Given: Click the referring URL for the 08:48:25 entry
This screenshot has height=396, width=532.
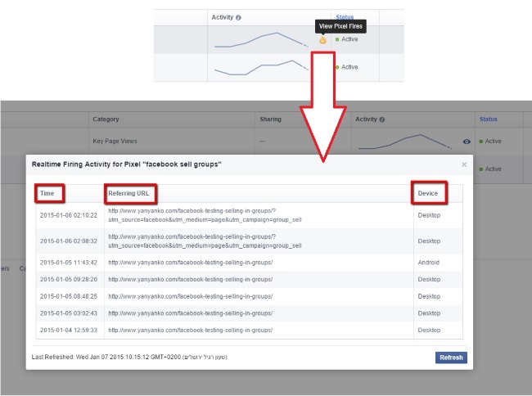Looking at the screenshot, I should [191, 296].
